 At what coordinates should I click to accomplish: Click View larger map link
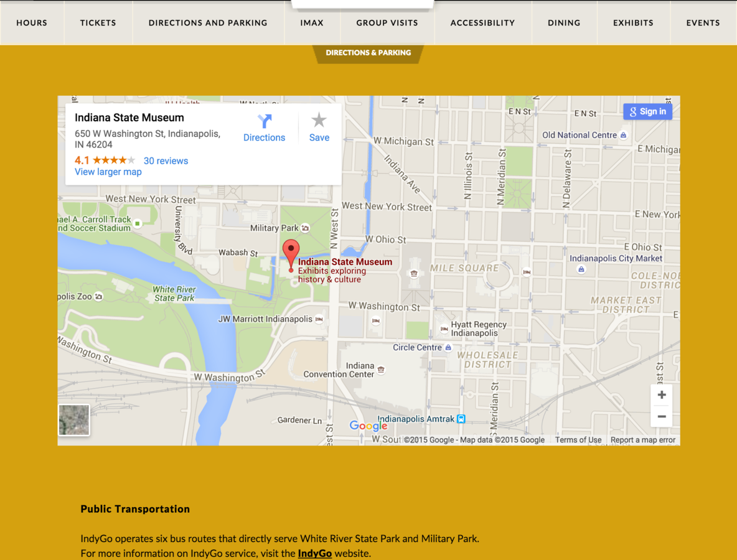point(108,172)
